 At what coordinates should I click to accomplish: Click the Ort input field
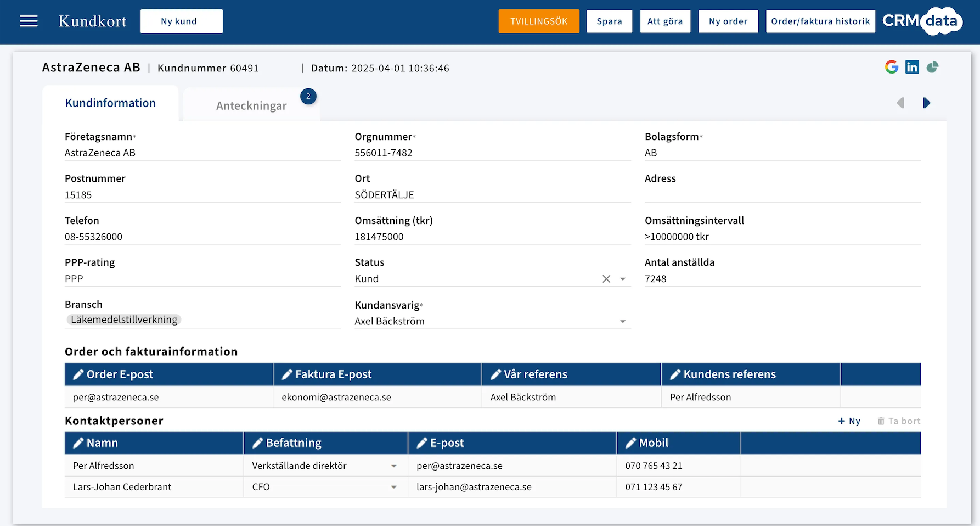click(x=493, y=195)
